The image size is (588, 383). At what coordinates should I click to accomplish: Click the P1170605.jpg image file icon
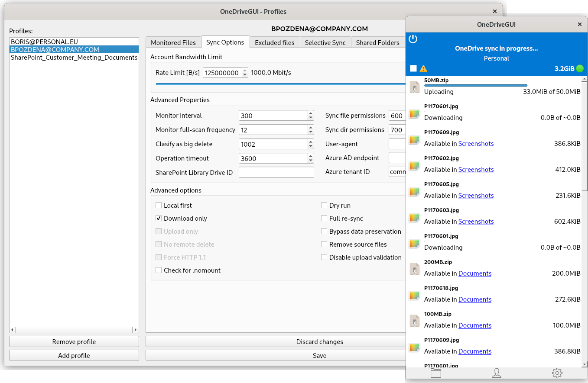click(x=415, y=191)
